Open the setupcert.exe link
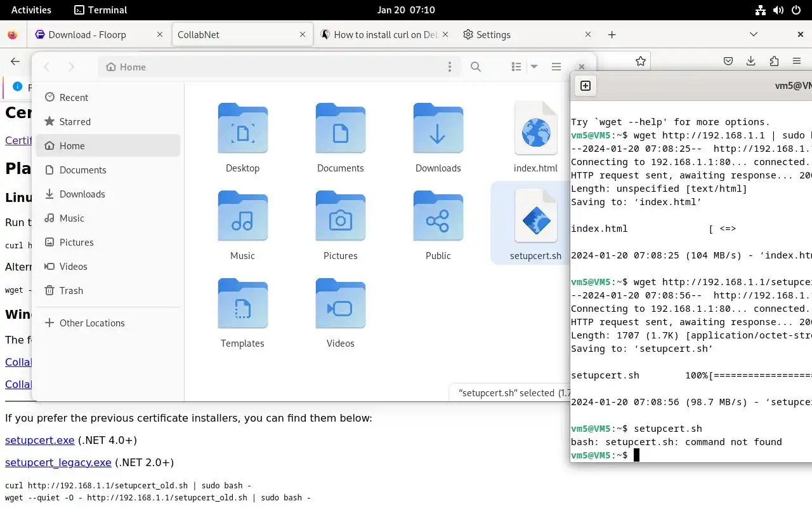Viewport: 812px width, 508px height. pyautogui.click(x=40, y=440)
